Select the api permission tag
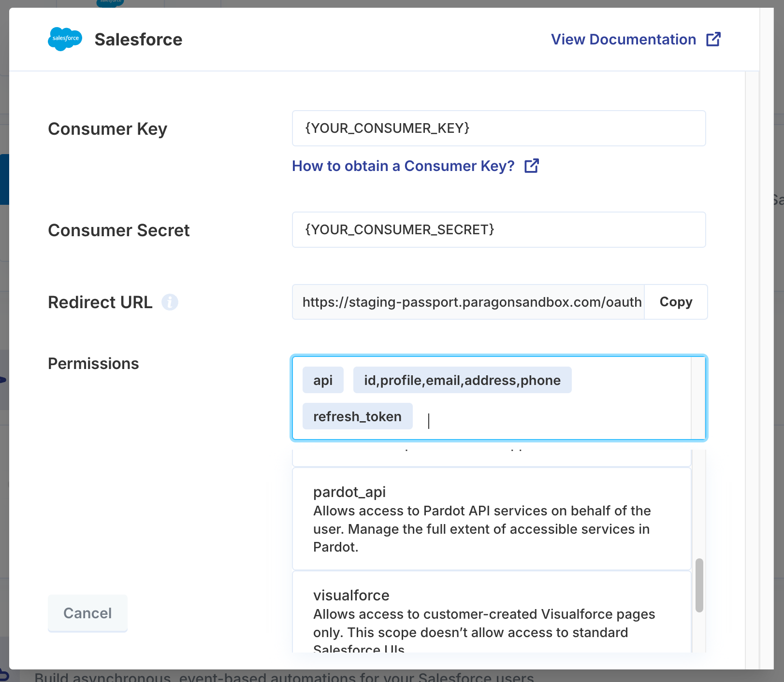 click(x=323, y=380)
